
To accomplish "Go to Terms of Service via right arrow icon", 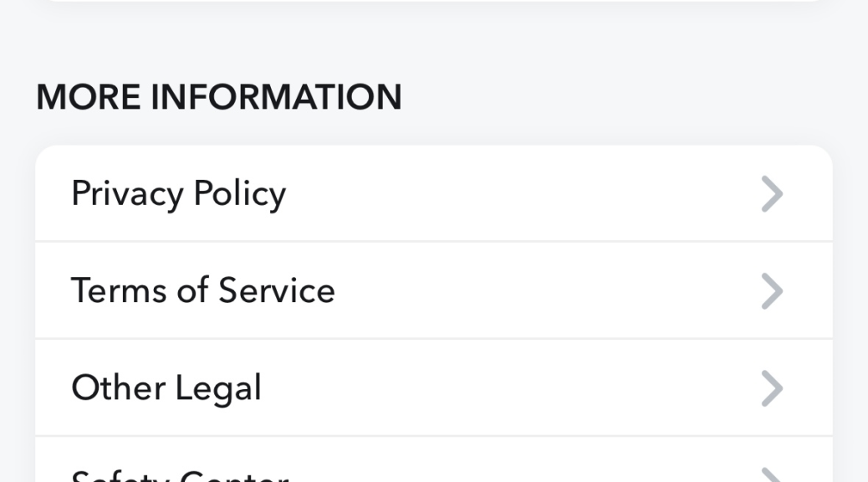I will 772,291.
